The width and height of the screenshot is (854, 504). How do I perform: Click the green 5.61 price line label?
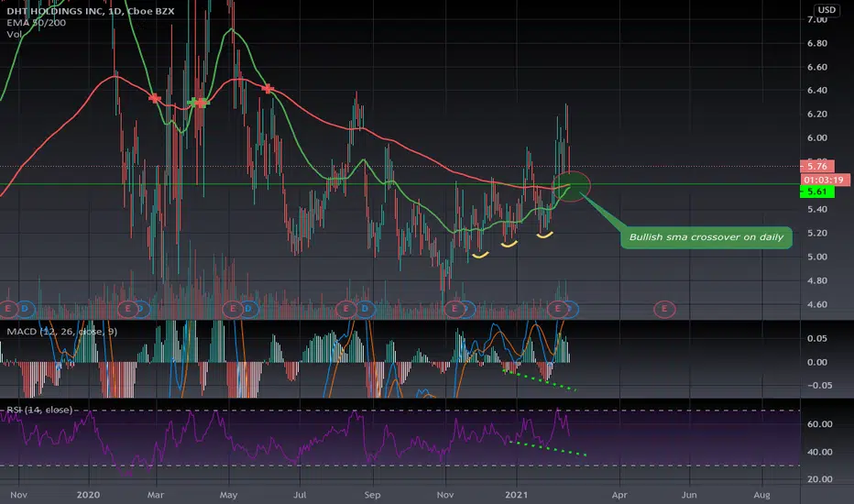(x=816, y=192)
